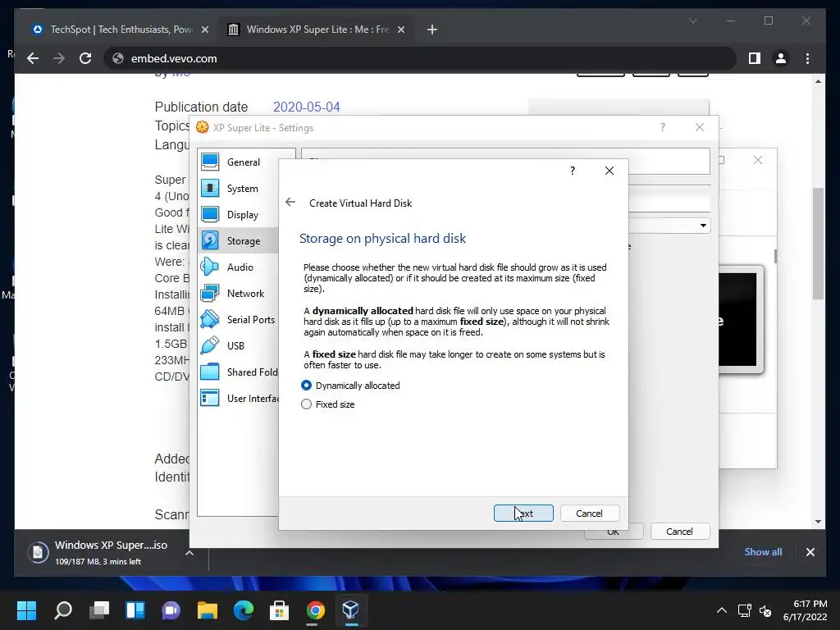This screenshot has width=840, height=630.
Task: Open Task View on the taskbar
Action: click(99, 609)
